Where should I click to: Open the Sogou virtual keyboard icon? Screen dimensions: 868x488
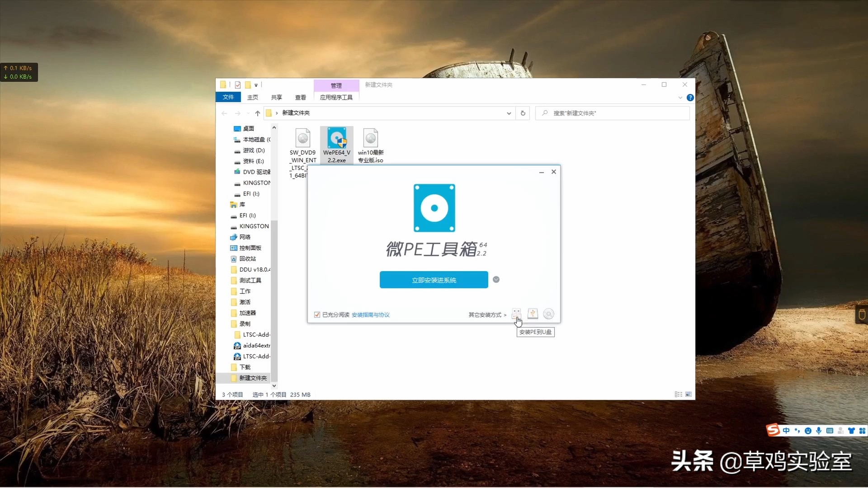830,430
